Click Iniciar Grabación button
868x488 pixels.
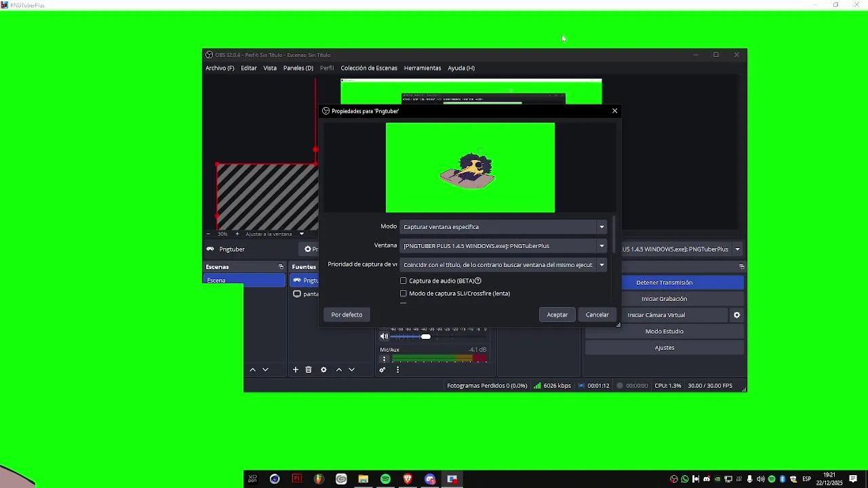[x=665, y=299]
